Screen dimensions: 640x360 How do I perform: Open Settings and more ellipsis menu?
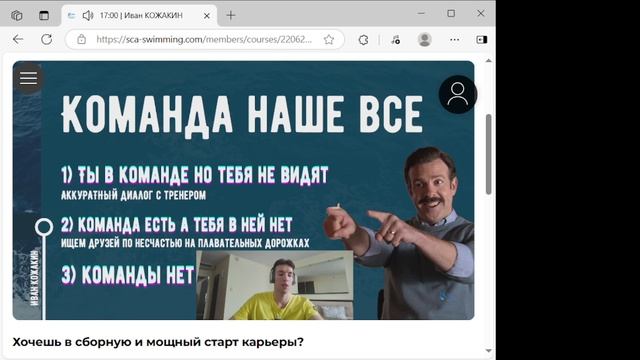coord(454,40)
